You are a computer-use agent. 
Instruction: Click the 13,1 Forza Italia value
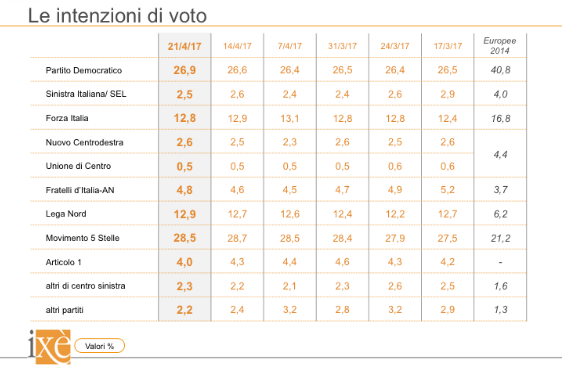[x=290, y=118]
